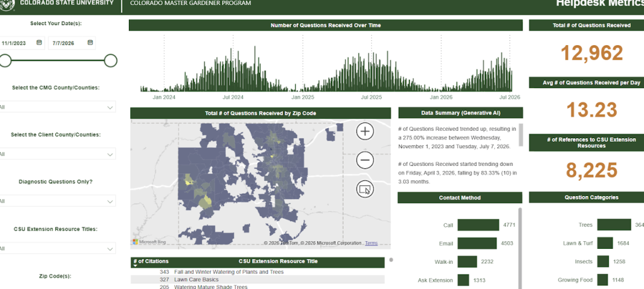The height and width of the screenshot is (289, 644).
Task: Click the Microsoft Bing logo on map
Action: pyautogui.click(x=149, y=243)
